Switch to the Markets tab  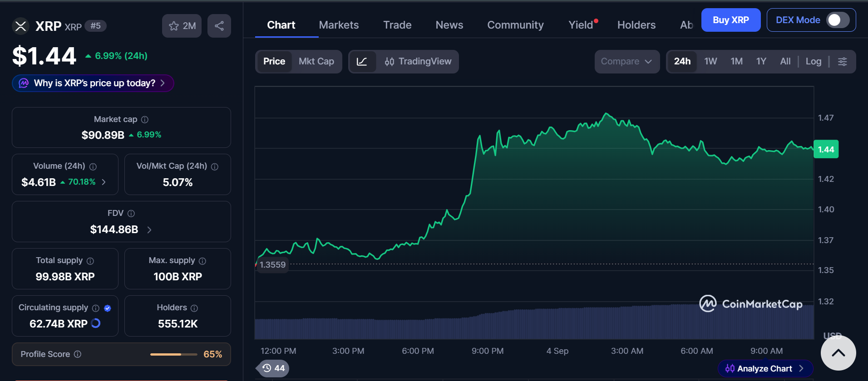(339, 25)
